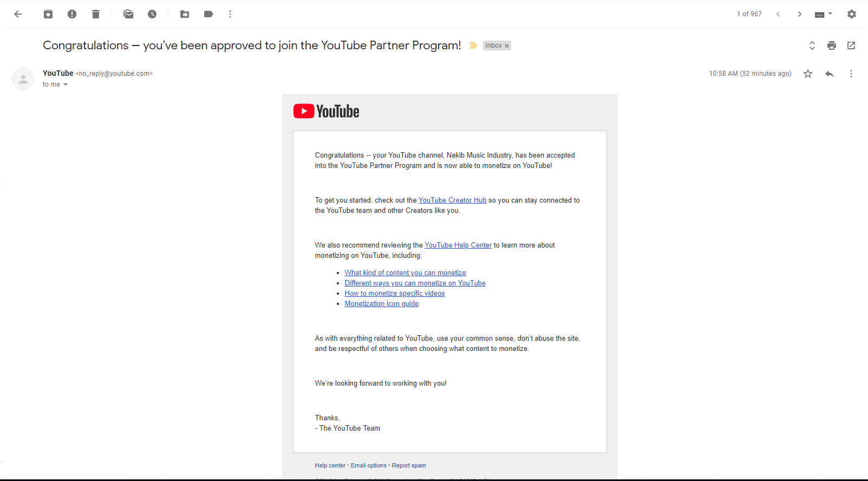This screenshot has width=868, height=481.
Task: Archive this email
Action: [48, 14]
